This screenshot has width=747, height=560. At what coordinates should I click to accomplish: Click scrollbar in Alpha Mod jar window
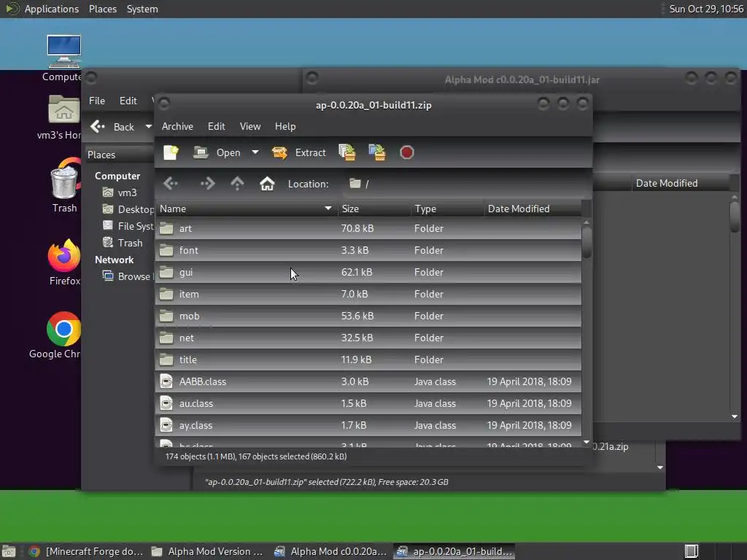pyautogui.click(x=735, y=217)
